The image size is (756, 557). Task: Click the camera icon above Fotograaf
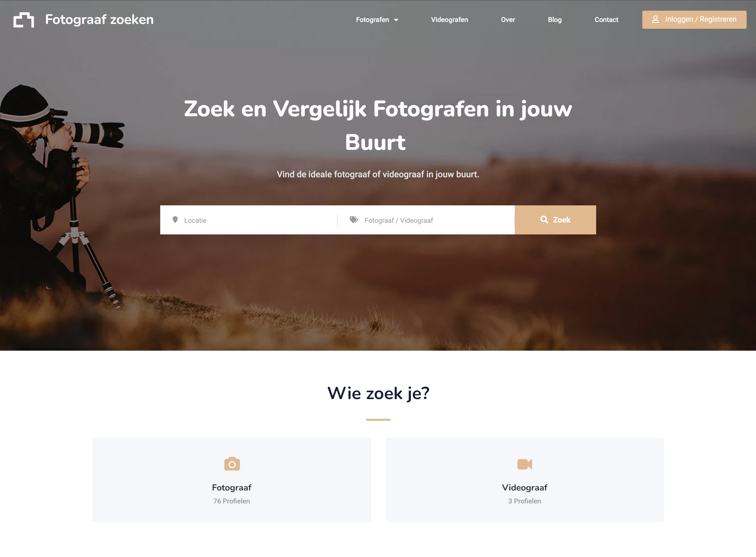[232, 464]
